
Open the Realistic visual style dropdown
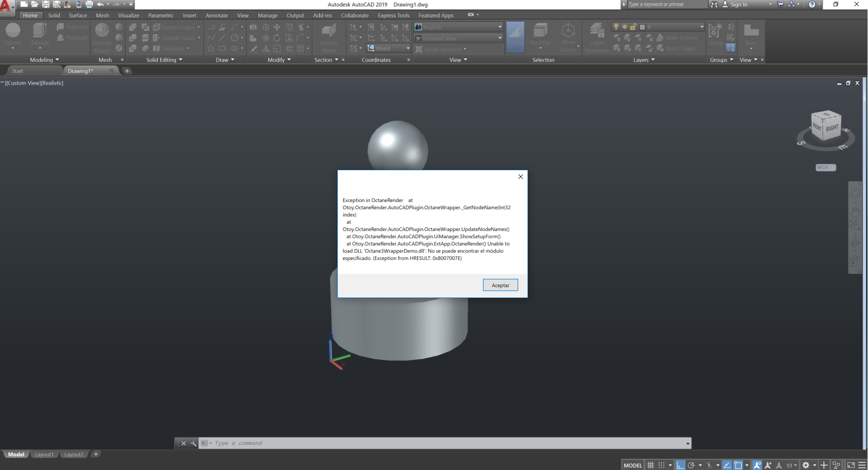459,27
